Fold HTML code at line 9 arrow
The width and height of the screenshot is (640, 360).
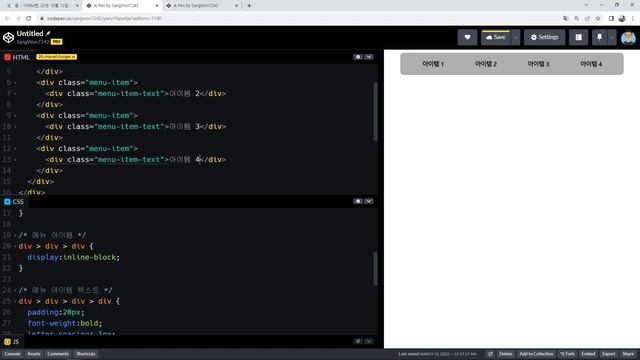tap(15, 116)
